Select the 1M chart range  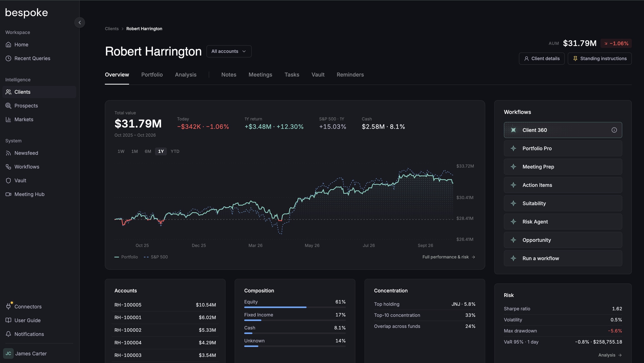point(135,152)
